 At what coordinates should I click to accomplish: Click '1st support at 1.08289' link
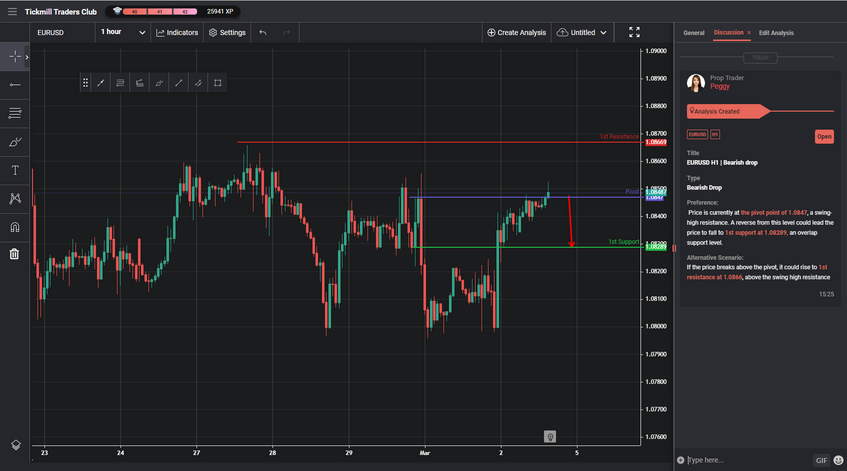[756, 233]
